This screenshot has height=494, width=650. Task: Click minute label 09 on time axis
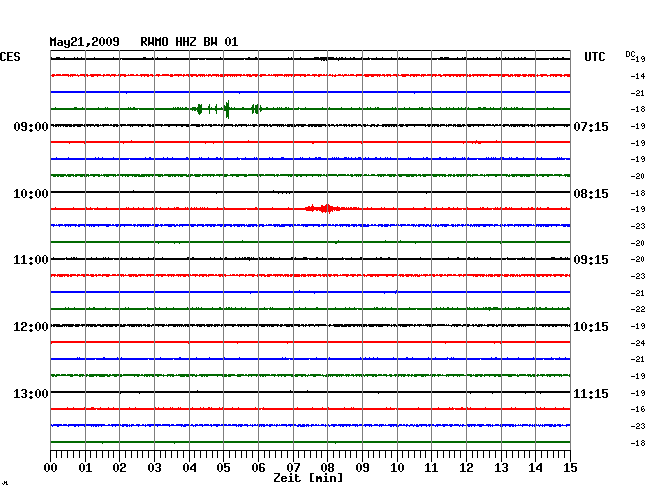tap(362, 468)
